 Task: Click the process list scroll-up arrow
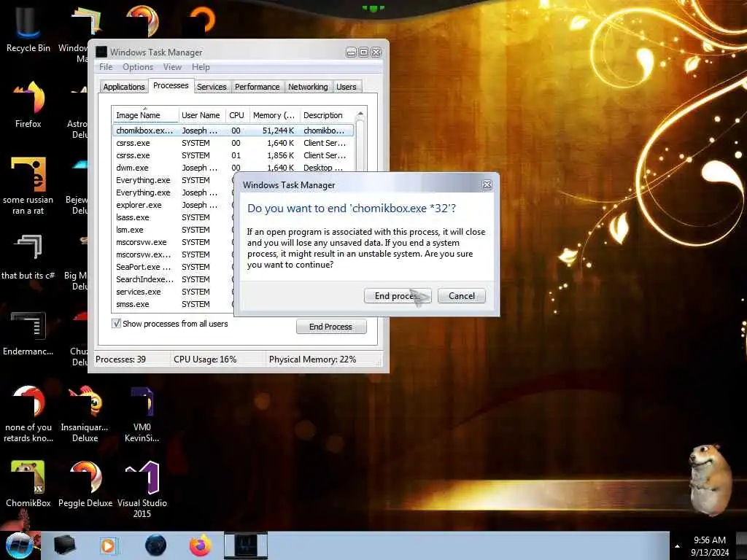360,114
